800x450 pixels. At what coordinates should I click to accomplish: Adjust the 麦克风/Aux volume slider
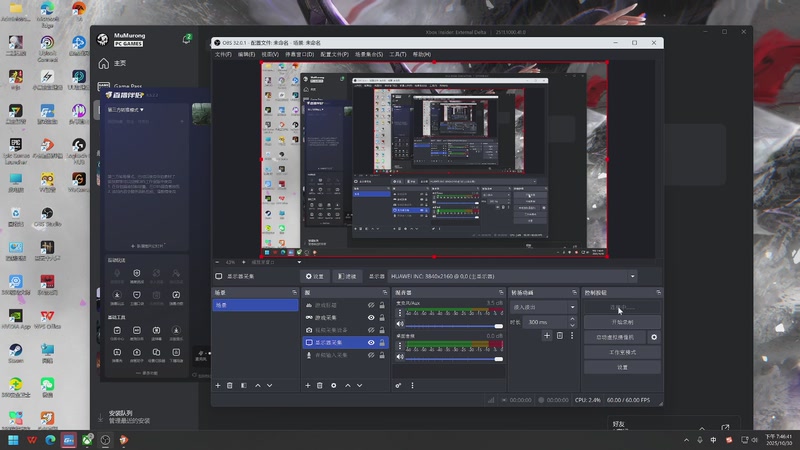(454, 326)
